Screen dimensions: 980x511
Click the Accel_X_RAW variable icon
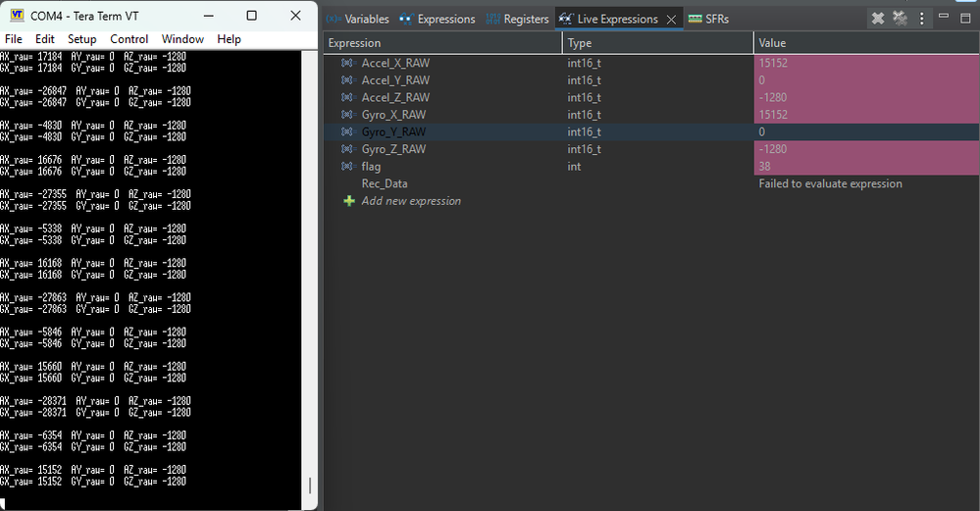[x=347, y=63]
